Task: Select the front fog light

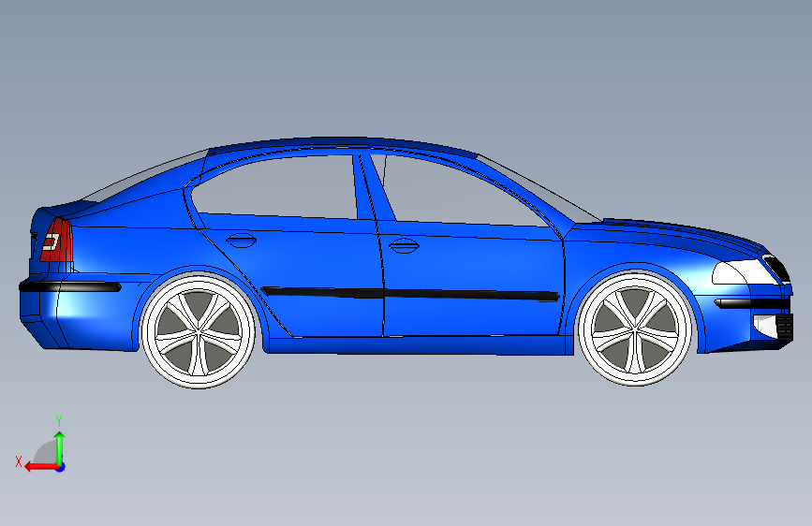Action: [765, 326]
